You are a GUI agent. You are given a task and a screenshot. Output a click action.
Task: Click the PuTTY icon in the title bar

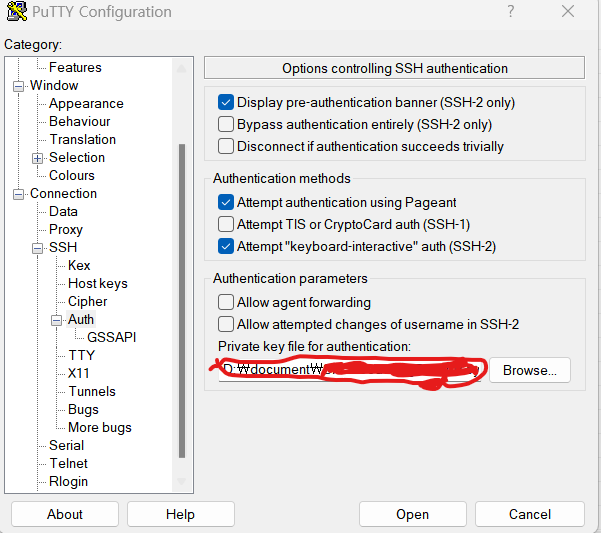coord(17,11)
